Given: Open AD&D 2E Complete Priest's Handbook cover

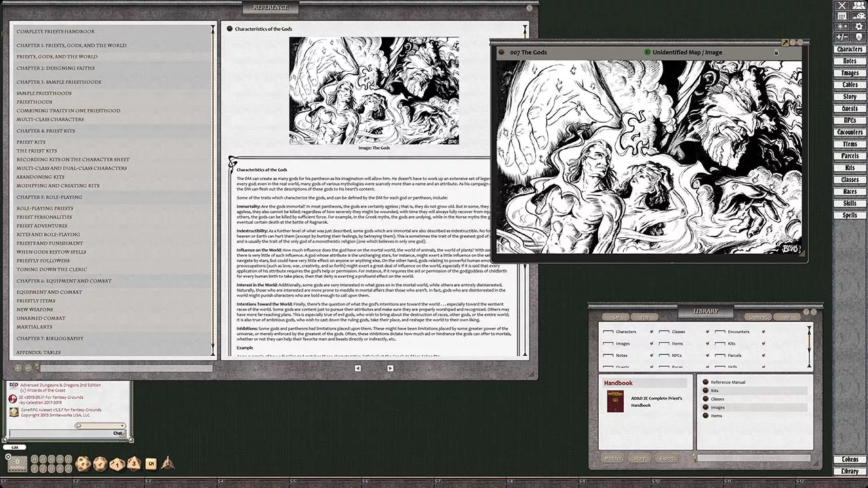Looking at the screenshot, I should click(x=615, y=401).
